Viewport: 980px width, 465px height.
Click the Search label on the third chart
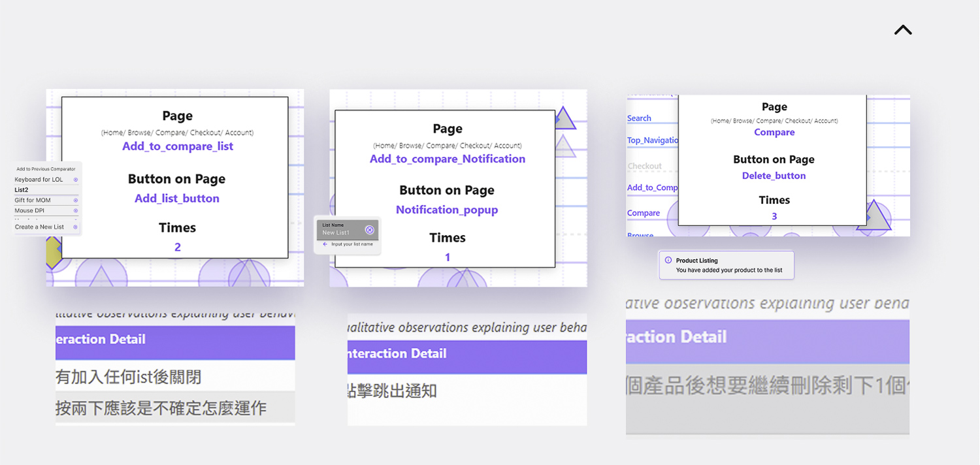tap(639, 118)
